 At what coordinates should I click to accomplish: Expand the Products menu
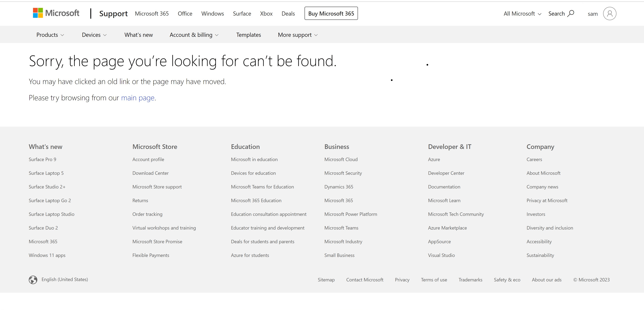(x=50, y=35)
